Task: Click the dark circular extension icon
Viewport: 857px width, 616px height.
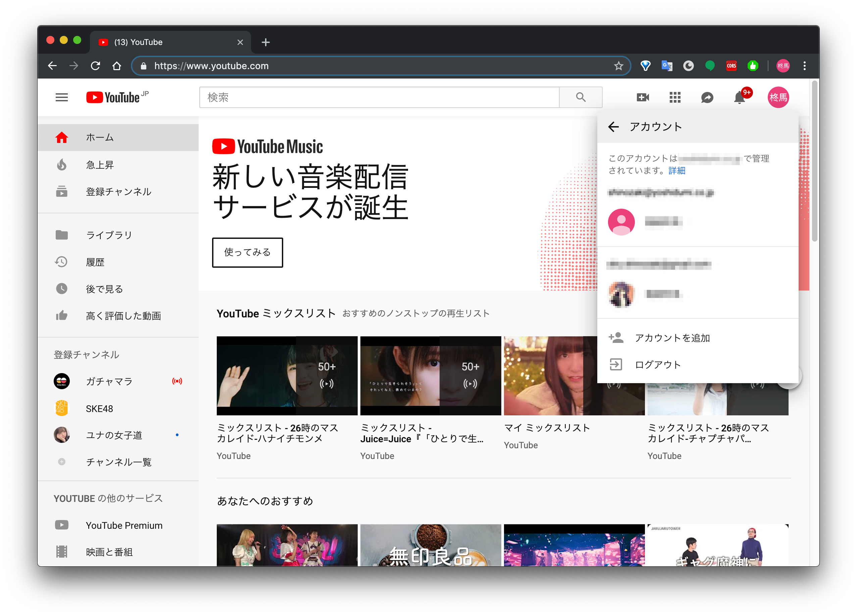Action: coord(689,66)
